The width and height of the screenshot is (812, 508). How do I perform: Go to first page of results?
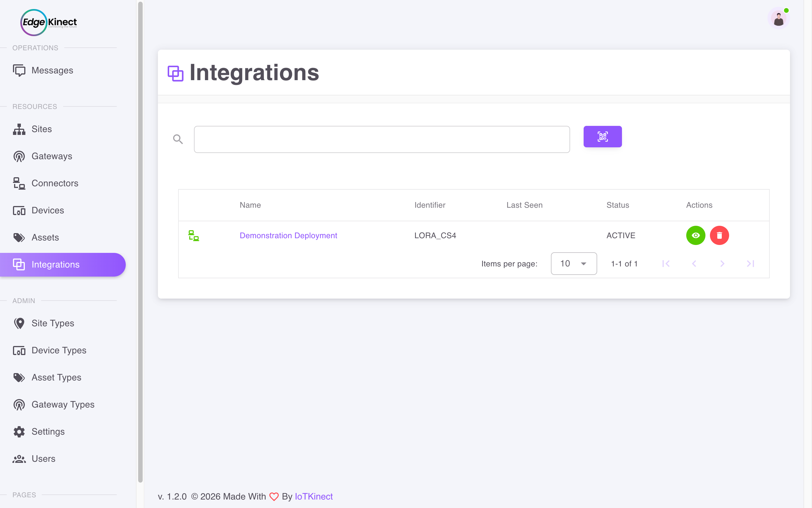[666, 264]
